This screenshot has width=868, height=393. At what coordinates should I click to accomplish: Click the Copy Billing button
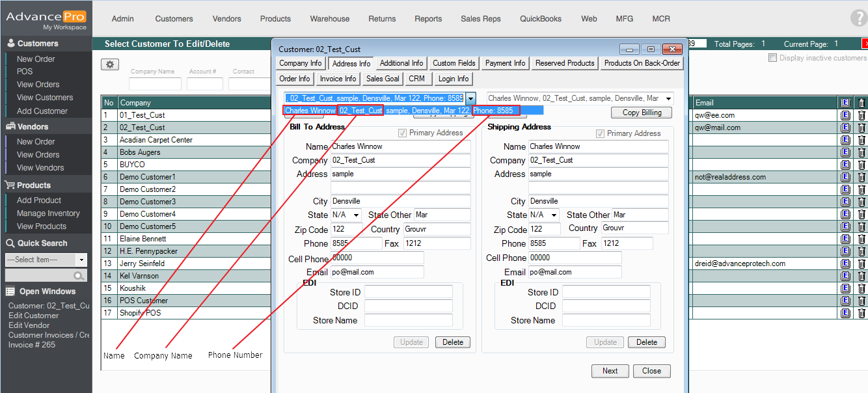coord(642,113)
